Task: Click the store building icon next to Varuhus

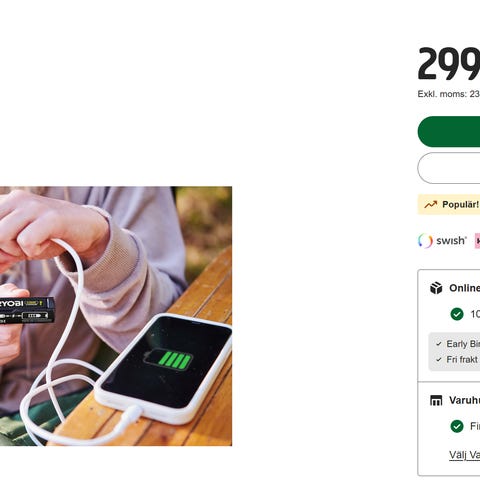Action: coord(436,400)
